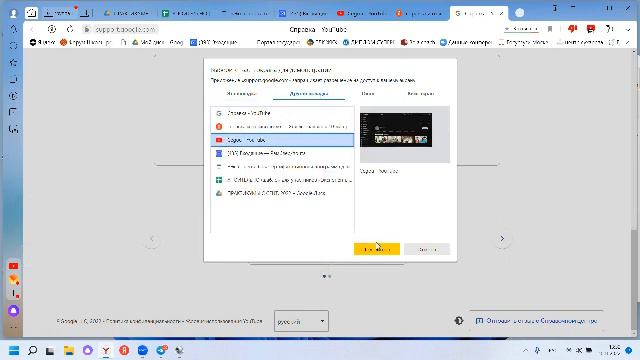Image resolution: width=640 pixels, height=360 pixels.
Task: Open the Google Drive bookmark in bookmarks bar
Action: coord(157,42)
